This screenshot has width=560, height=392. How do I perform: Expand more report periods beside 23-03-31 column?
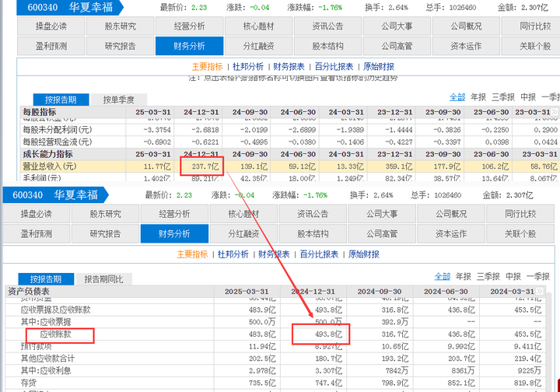point(554,112)
